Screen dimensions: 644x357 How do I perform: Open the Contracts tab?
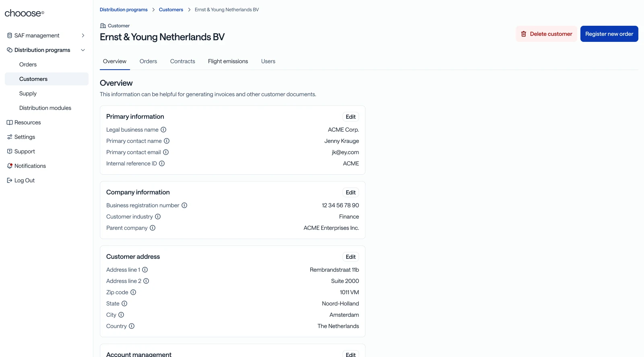(x=183, y=61)
